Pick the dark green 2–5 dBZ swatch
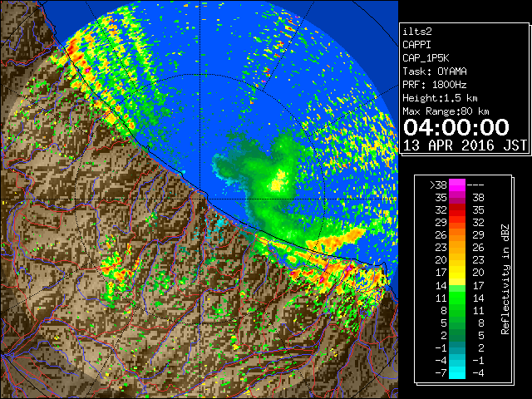This screenshot has width=532, height=399. [x=457, y=335]
